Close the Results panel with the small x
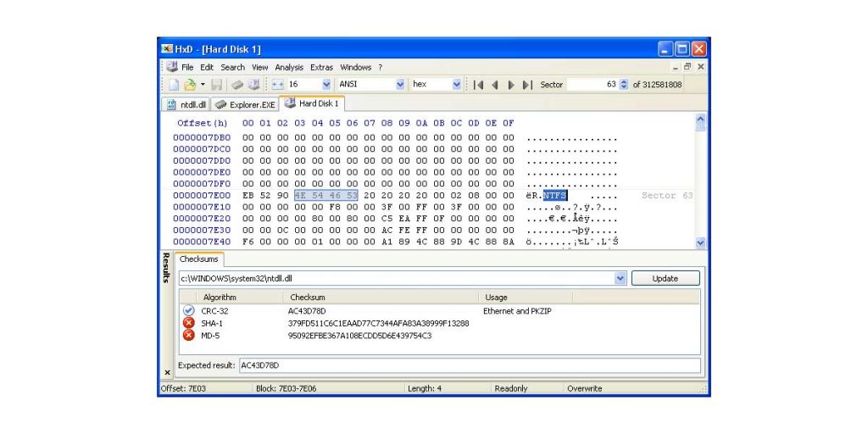The height and width of the screenshot is (434, 868). (167, 373)
